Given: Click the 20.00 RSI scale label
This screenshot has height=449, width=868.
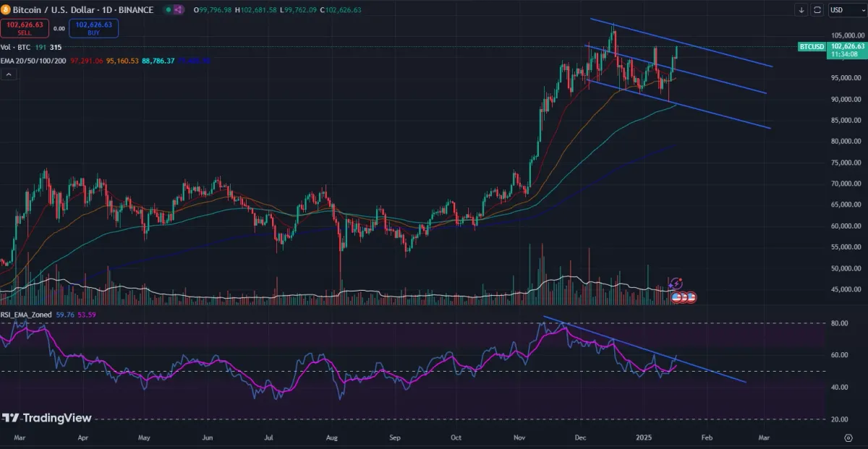Looking at the screenshot, I should (839, 419).
